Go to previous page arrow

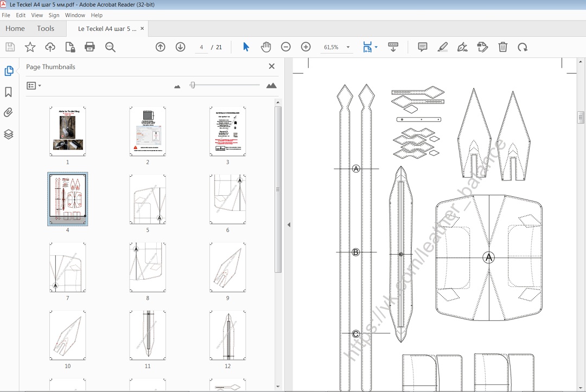pos(160,47)
